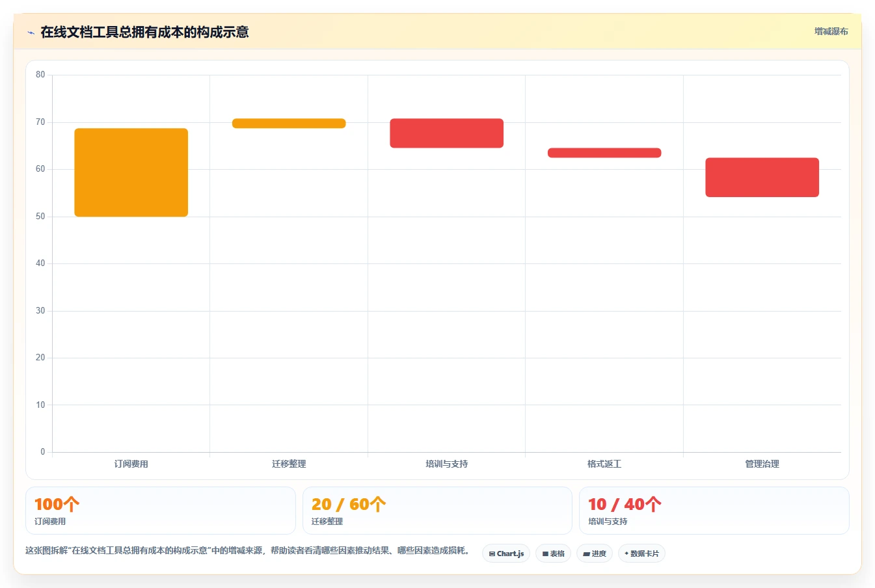The width and height of the screenshot is (875, 588).
Task: Click the 管理治理 axis label
Action: [762, 464]
